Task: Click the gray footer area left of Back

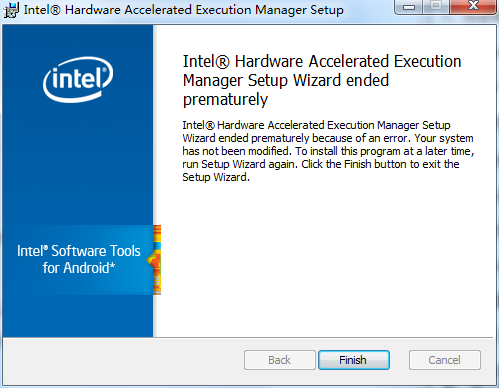Action: point(123,360)
